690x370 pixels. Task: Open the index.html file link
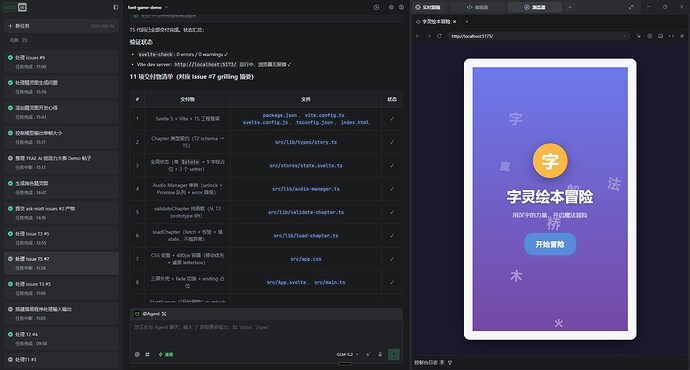(355, 122)
